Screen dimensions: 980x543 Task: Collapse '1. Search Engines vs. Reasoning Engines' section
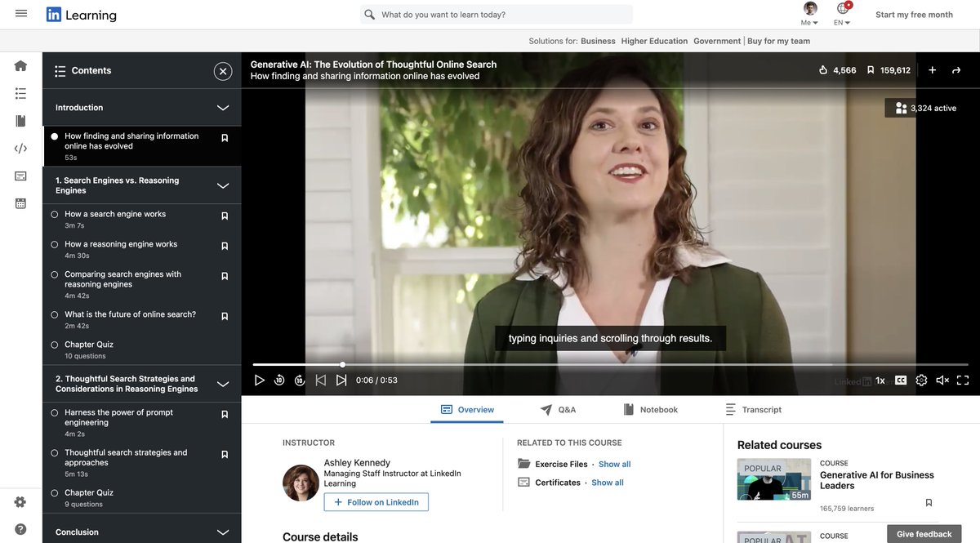(x=223, y=185)
